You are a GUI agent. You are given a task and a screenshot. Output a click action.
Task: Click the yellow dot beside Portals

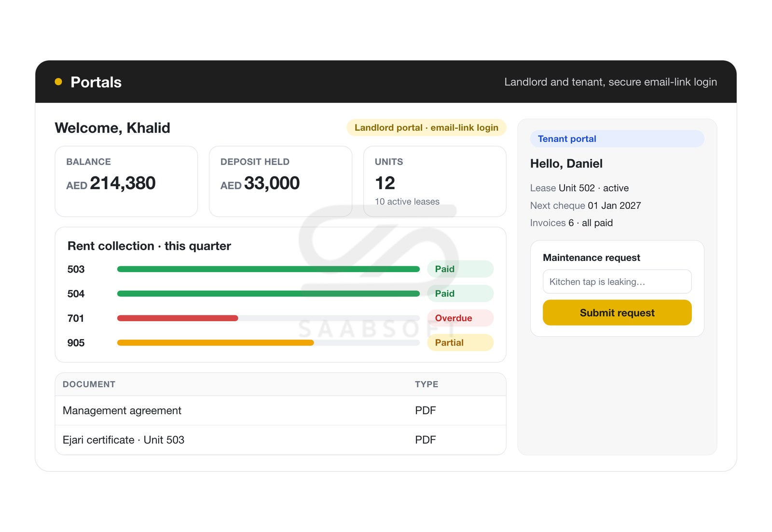point(58,82)
